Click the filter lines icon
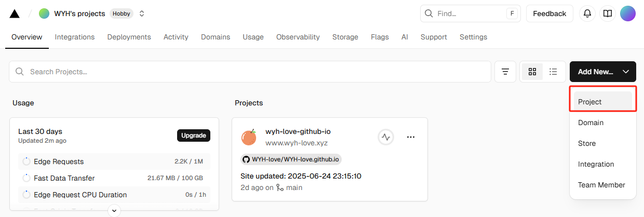 [x=505, y=72]
